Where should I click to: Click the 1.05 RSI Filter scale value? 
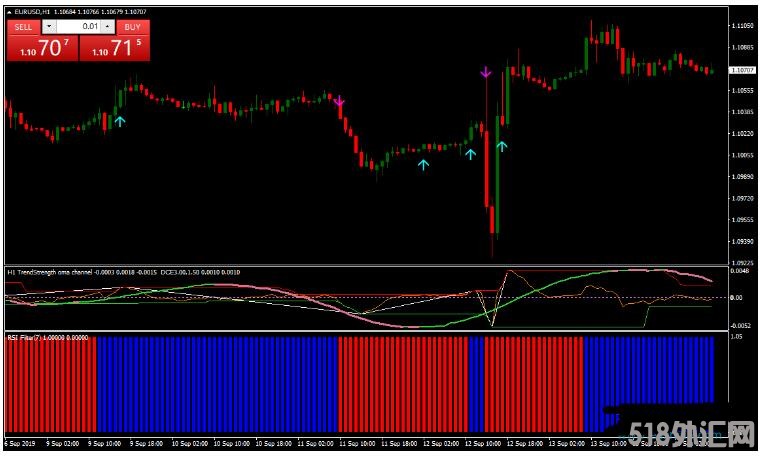(x=736, y=336)
